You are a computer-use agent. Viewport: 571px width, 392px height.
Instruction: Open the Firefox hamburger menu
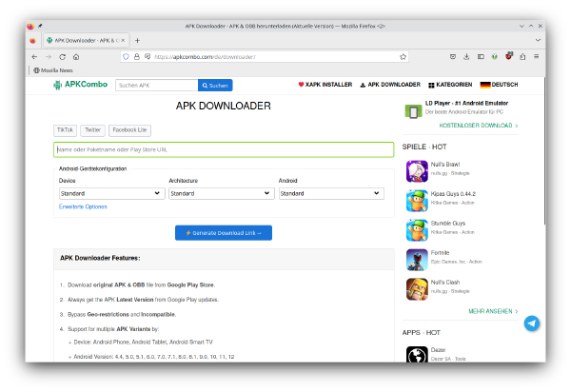click(x=537, y=56)
